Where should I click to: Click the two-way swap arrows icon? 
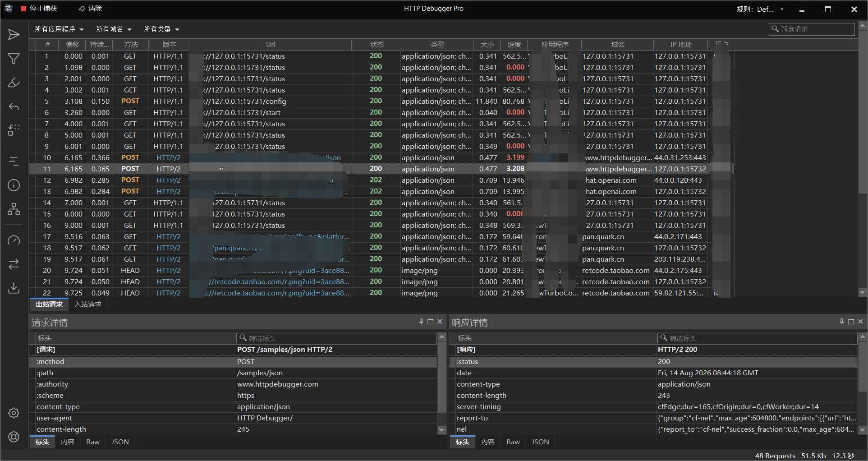tap(14, 264)
